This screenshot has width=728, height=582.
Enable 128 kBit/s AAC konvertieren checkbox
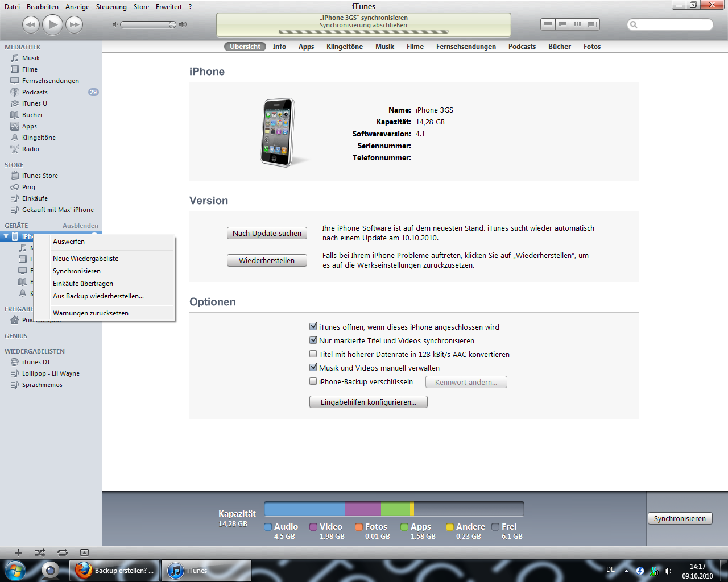pyautogui.click(x=313, y=354)
